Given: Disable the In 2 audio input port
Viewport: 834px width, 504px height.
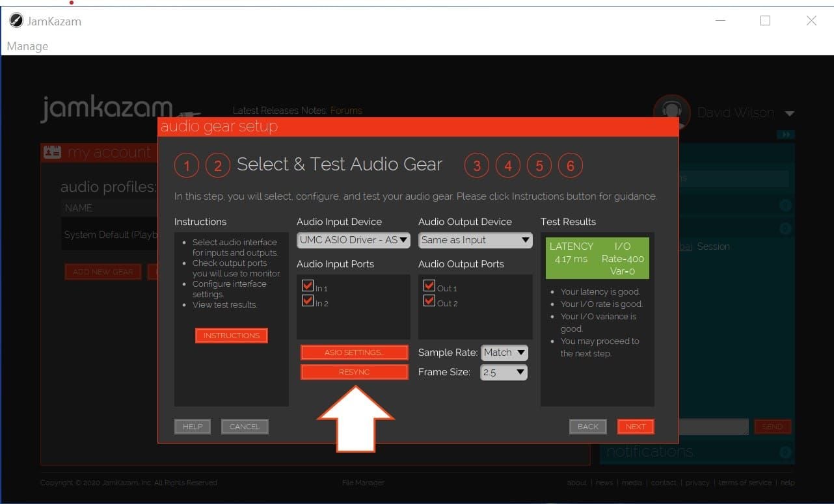Looking at the screenshot, I should click(x=307, y=300).
